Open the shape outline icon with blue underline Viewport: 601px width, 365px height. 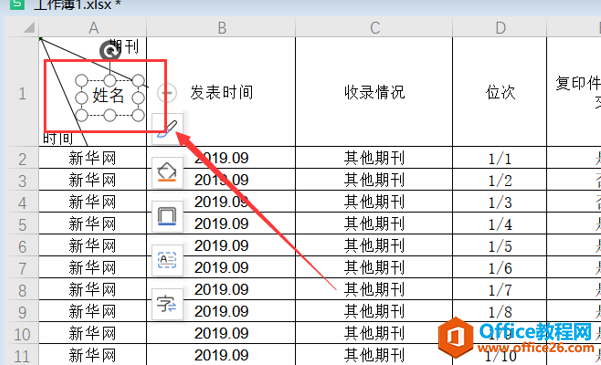(167, 217)
